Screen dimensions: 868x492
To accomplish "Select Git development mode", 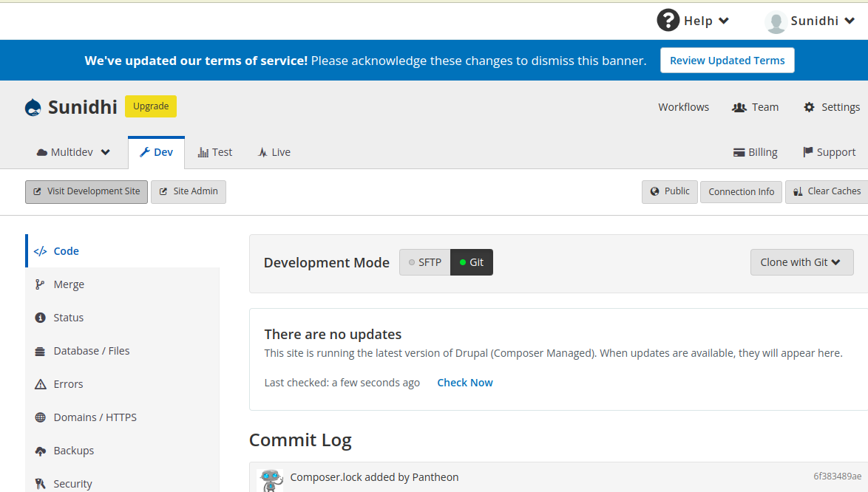I will pos(472,262).
